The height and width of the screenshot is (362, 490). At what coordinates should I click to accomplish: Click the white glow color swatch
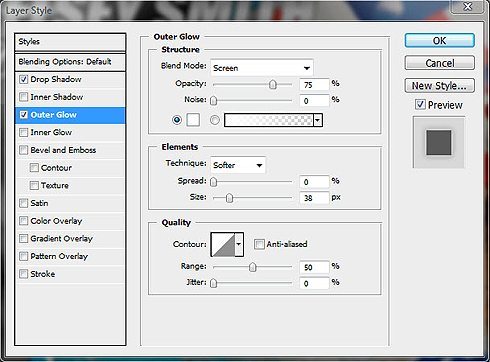tap(193, 120)
